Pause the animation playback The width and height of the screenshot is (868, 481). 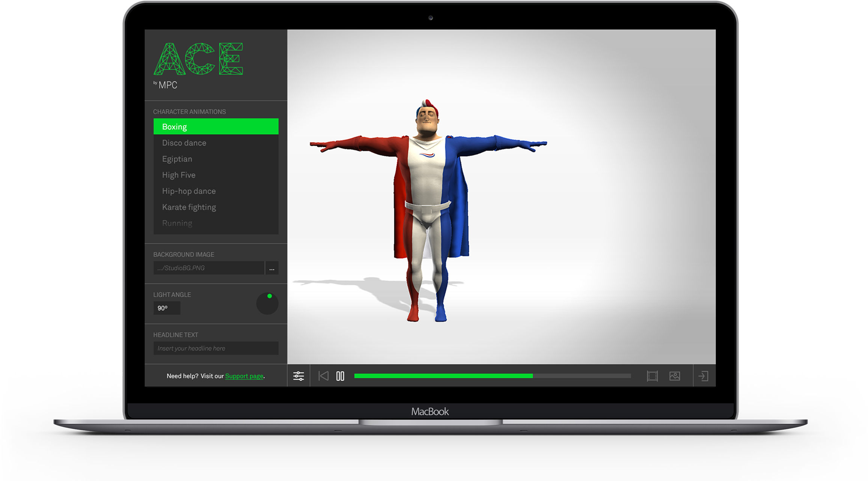coord(340,376)
